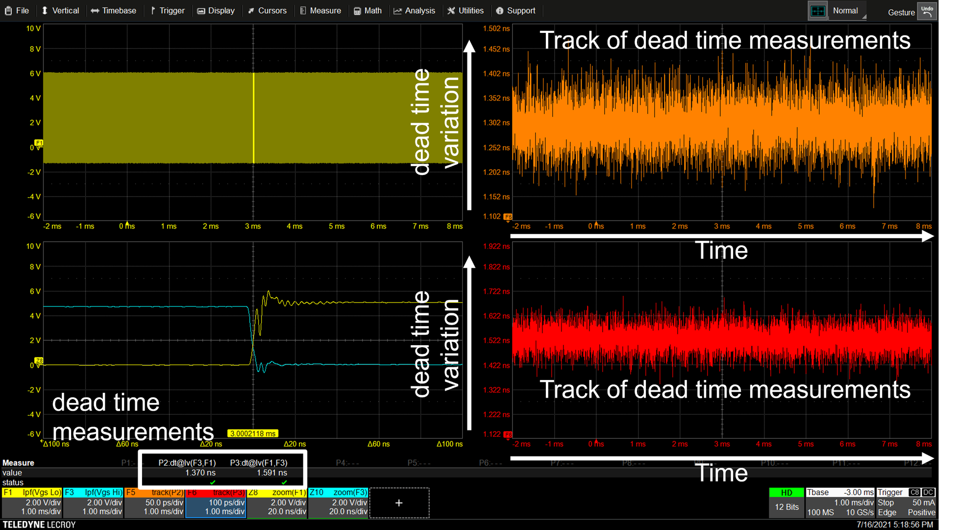Open the Measure menu
980x530 pixels.
(x=320, y=11)
